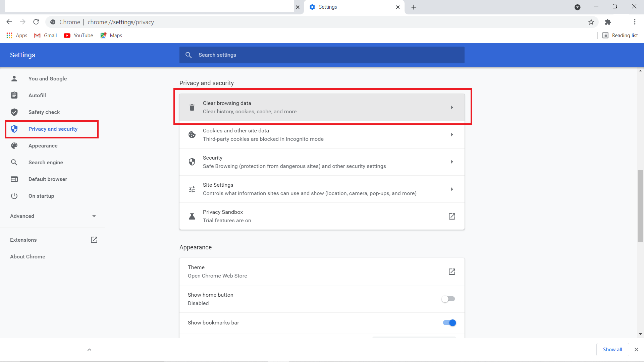Image resolution: width=644 pixels, height=362 pixels.
Task: Close the Settings tab
Action: point(398,7)
